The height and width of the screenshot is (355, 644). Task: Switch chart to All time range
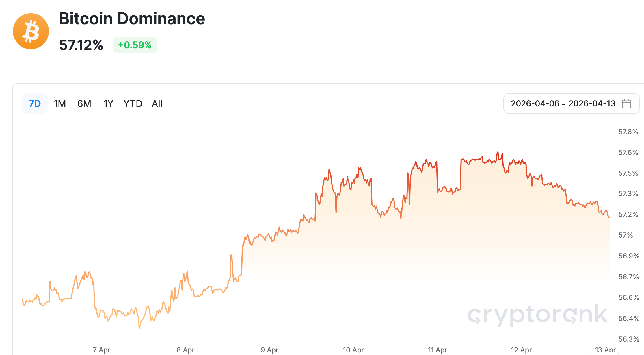pos(157,103)
